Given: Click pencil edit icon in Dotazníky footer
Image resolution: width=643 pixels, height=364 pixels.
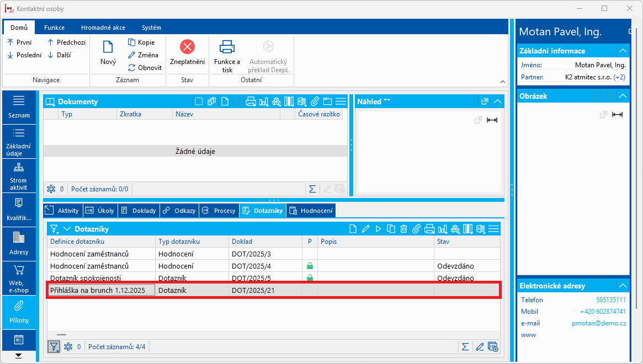Looking at the screenshot, I should point(480,347).
